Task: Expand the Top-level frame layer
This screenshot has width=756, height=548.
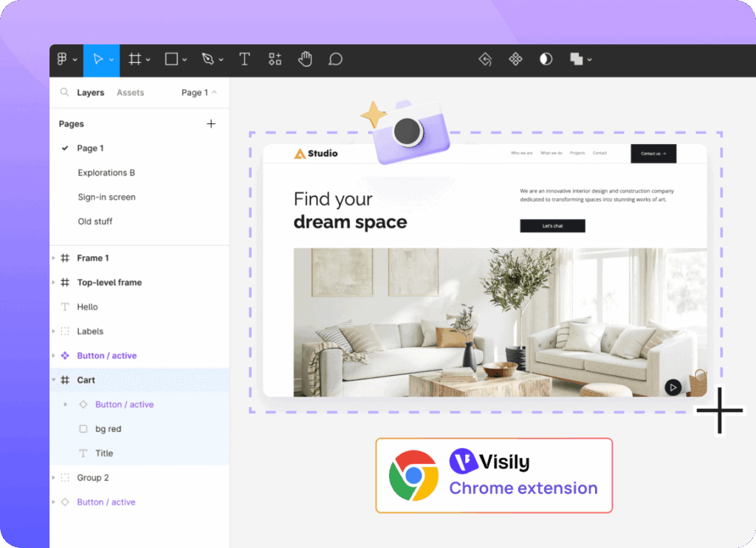Action: tap(53, 282)
